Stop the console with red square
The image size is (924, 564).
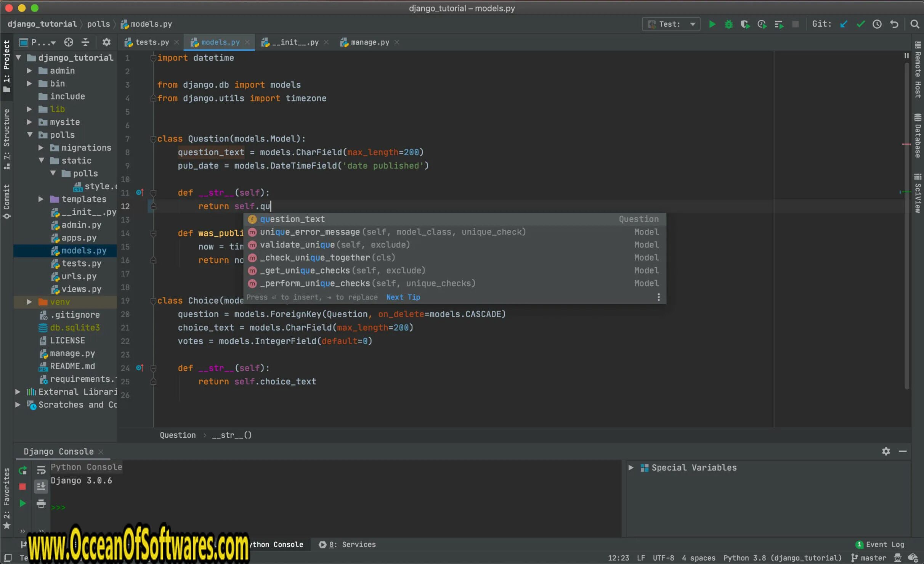22,487
